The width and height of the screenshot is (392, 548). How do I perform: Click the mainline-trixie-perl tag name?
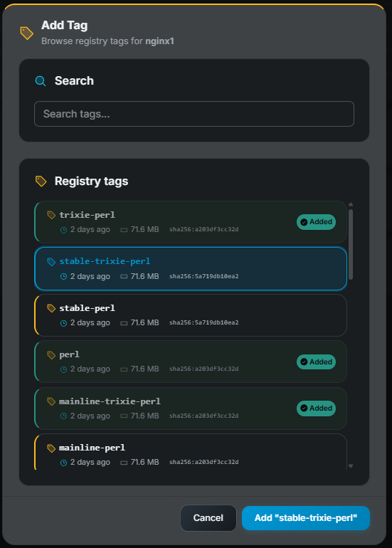coord(110,401)
